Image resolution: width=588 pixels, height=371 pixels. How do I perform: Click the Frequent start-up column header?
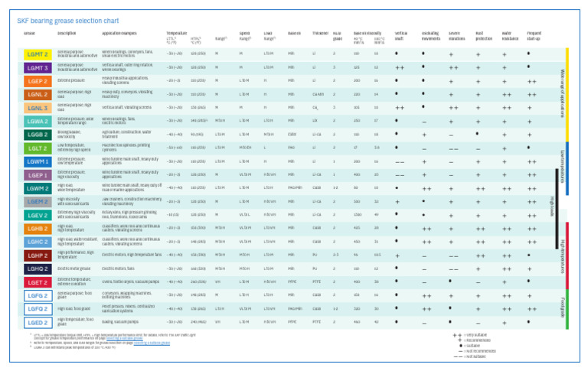(x=534, y=36)
